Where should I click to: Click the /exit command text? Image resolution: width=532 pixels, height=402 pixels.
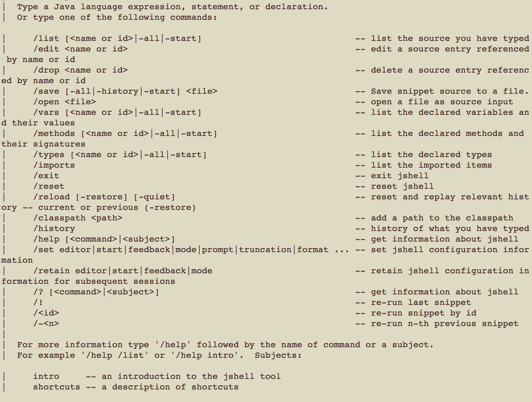46,176
